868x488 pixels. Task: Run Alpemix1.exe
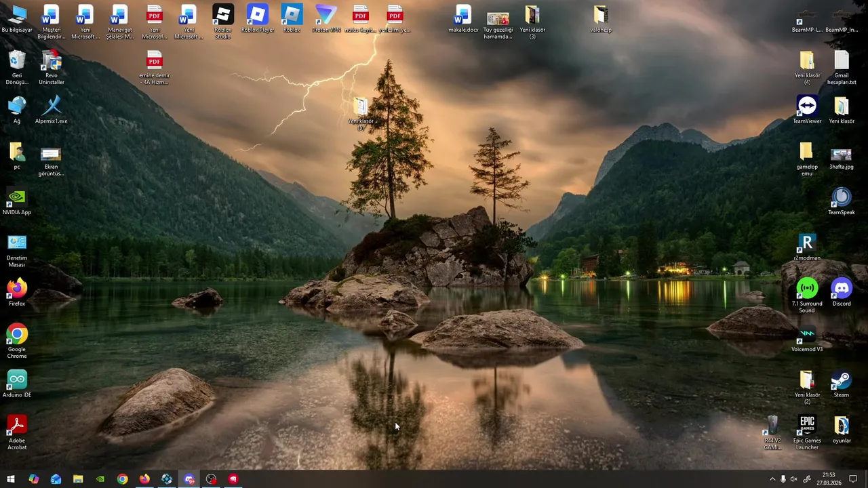pos(52,110)
